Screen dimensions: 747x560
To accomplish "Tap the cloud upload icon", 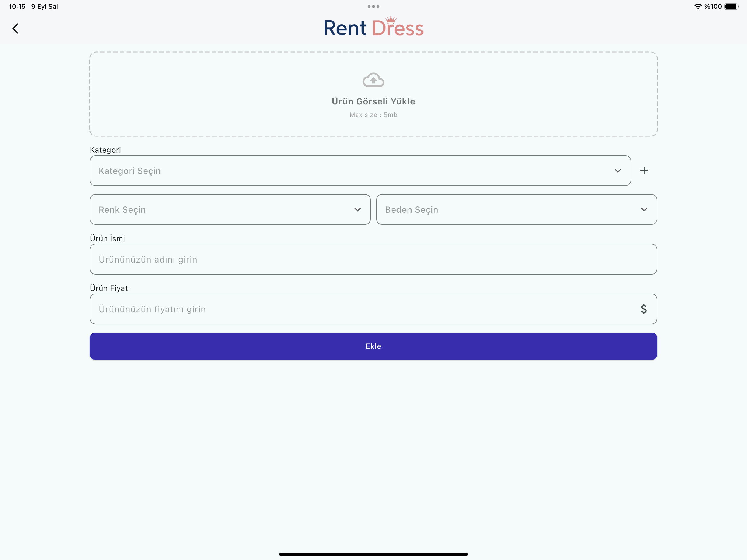I will [373, 80].
